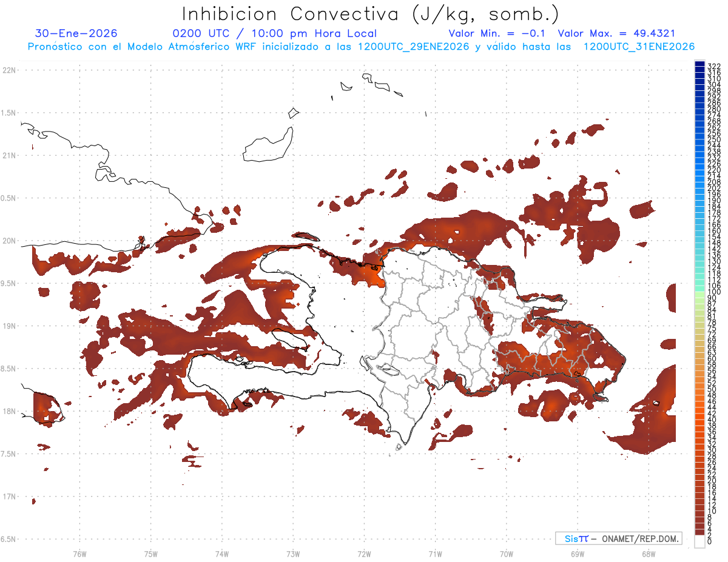Click the darkest blue swatch beside 322
The width and height of the screenshot is (728, 562).
tap(699, 64)
